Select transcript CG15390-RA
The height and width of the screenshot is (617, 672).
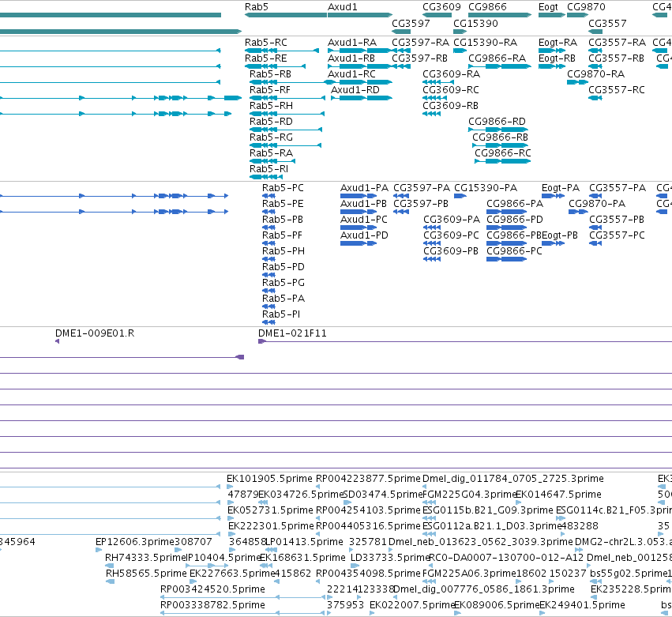pos(485,43)
